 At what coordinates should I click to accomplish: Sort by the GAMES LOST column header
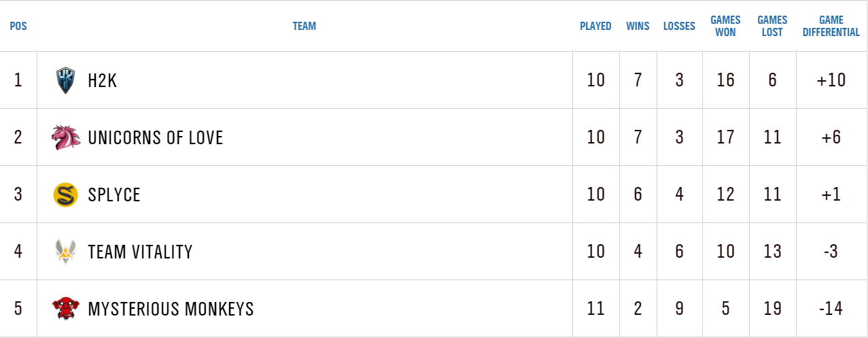[x=772, y=27]
